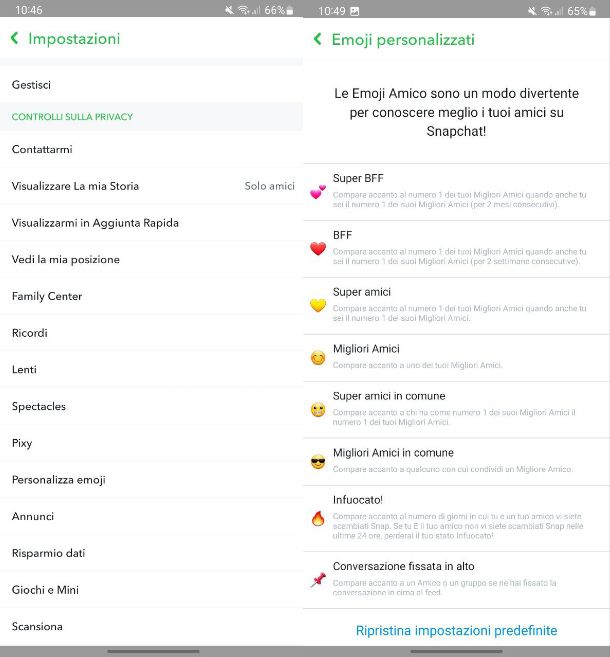This screenshot has height=657, width=610.
Task: Select the smiling face Migliori Amici emoji
Action: pyautogui.click(x=318, y=358)
